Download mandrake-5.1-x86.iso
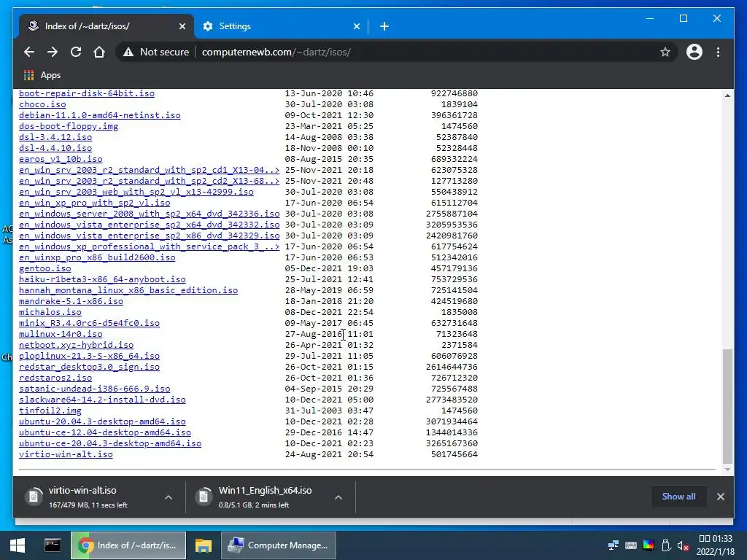 pyautogui.click(x=71, y=301)
